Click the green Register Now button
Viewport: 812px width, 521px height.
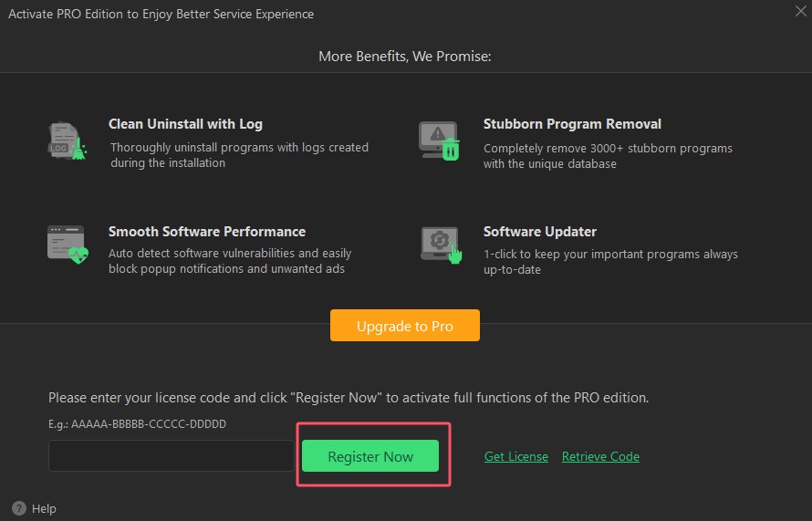pyautogui.click(x=370, y=455)
